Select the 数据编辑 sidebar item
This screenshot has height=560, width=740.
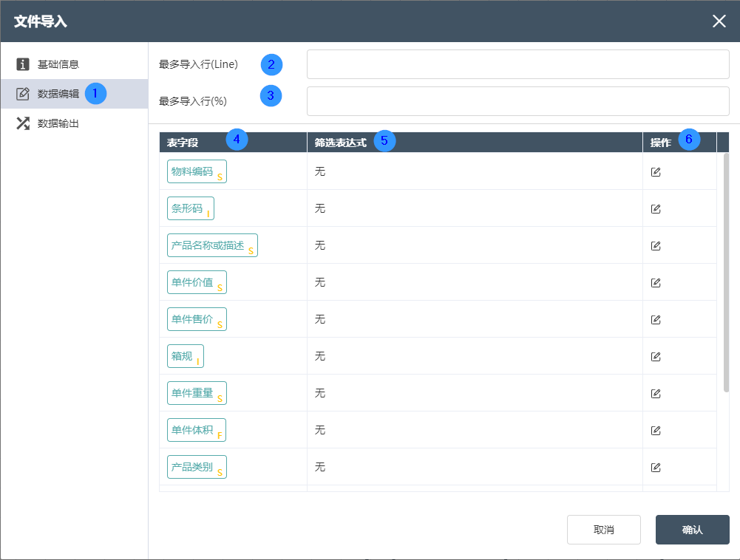[x=58, y=94]
